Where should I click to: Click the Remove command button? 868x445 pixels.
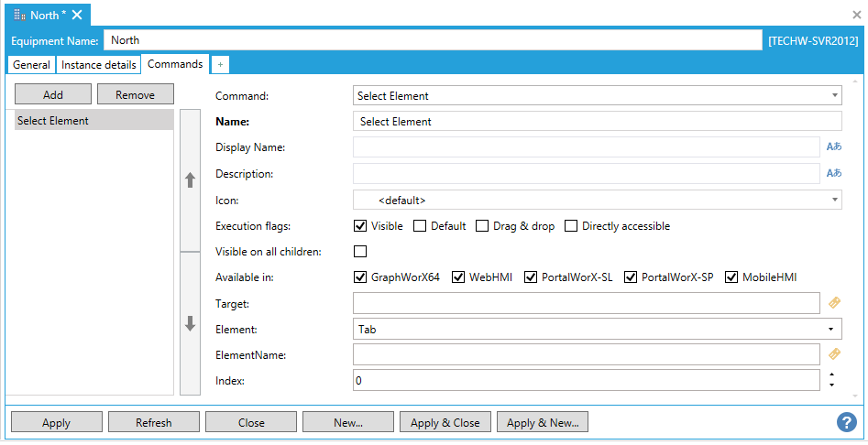(135, 94)
